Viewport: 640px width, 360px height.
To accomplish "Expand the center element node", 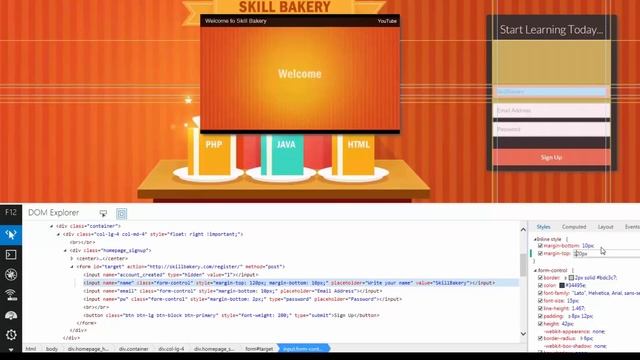I will [x=72, y=258].
